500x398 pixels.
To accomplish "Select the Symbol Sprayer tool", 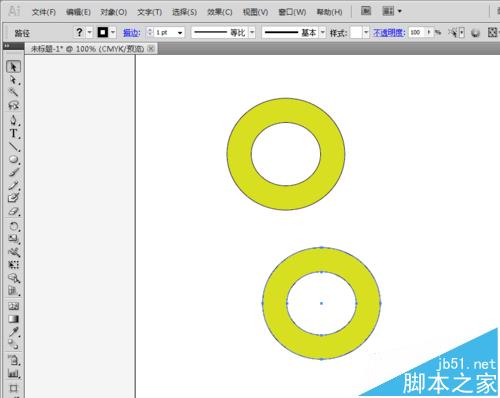I will pos(13,360).
